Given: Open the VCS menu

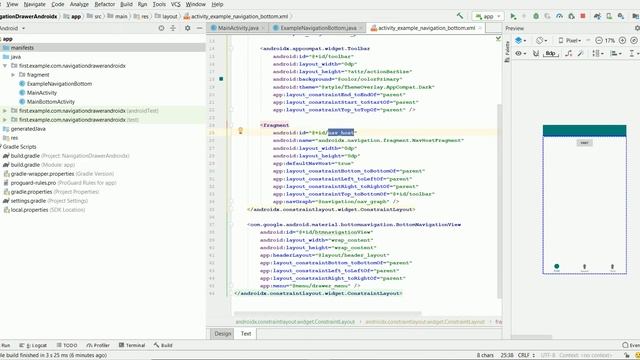Looking at the screenshot, I should pyautogui.click(x=176, y=4).
